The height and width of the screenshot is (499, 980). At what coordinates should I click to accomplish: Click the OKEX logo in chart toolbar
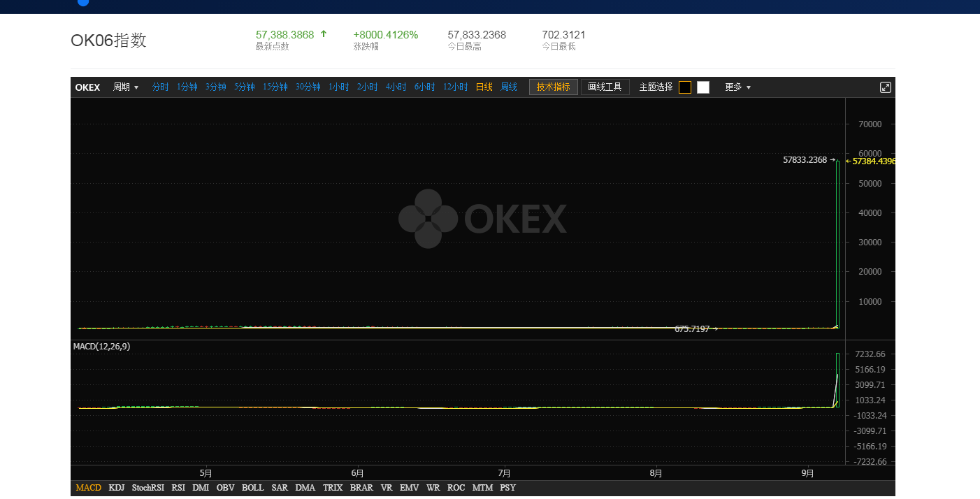tap(87, 87)
